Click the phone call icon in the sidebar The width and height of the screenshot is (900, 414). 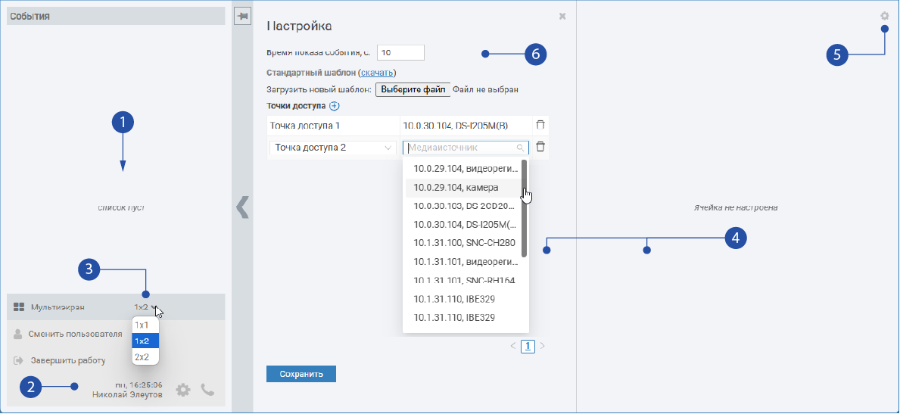click(x=207, y=390)
